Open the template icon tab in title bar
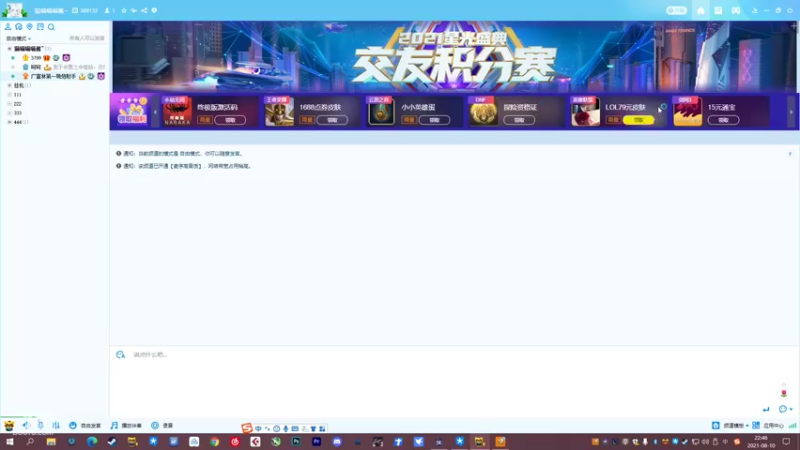The image size is (800, 450). tap(718, 10)
